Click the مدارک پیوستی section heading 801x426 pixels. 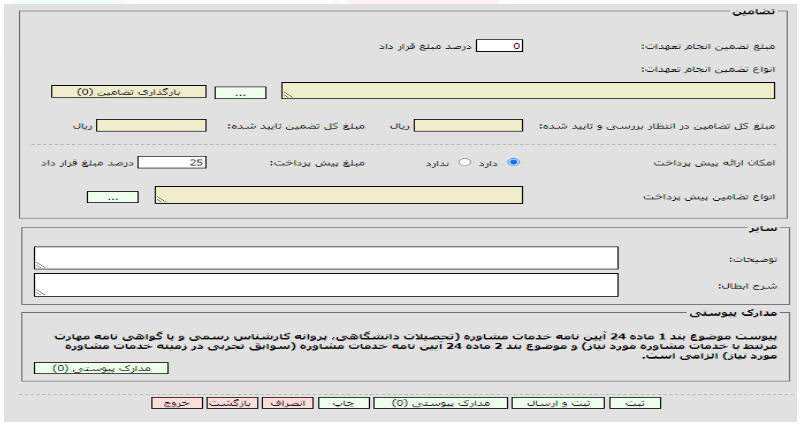pyautogui.click(x=733, y=313)
